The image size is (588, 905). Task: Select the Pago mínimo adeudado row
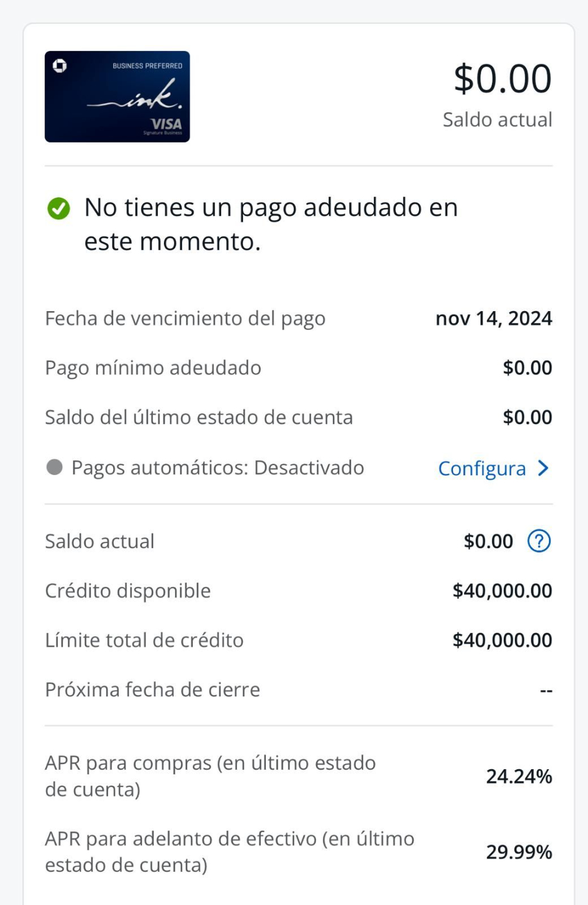coord(298,368)
